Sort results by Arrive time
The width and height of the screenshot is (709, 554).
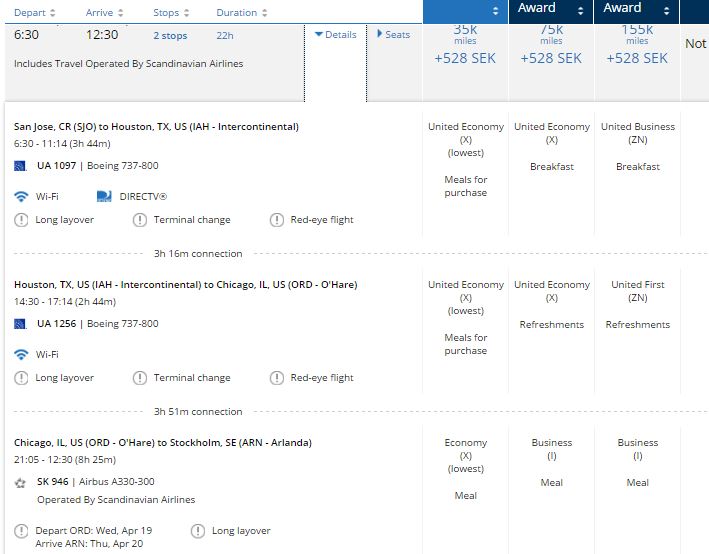[x=105, y=13]
